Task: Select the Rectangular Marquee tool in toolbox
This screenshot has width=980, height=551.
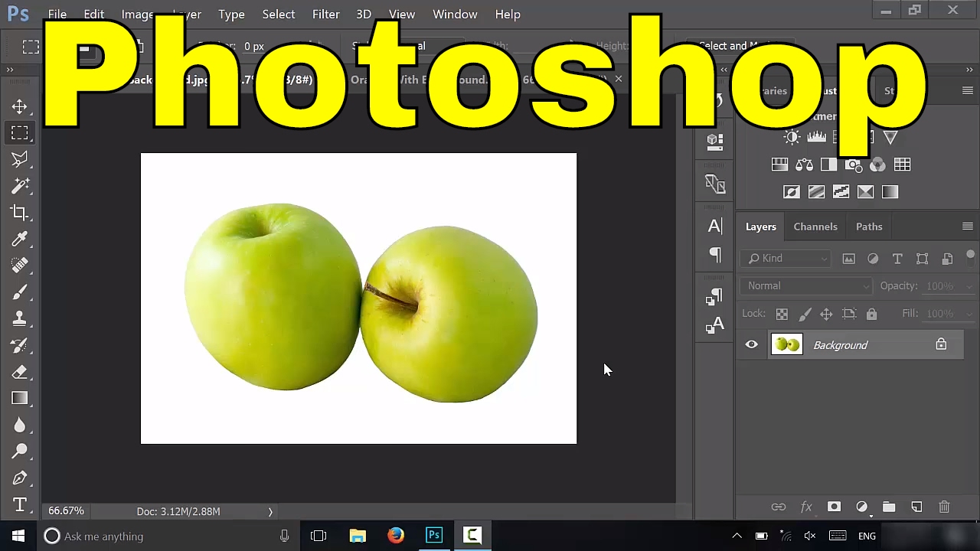Action: point(20,133)
